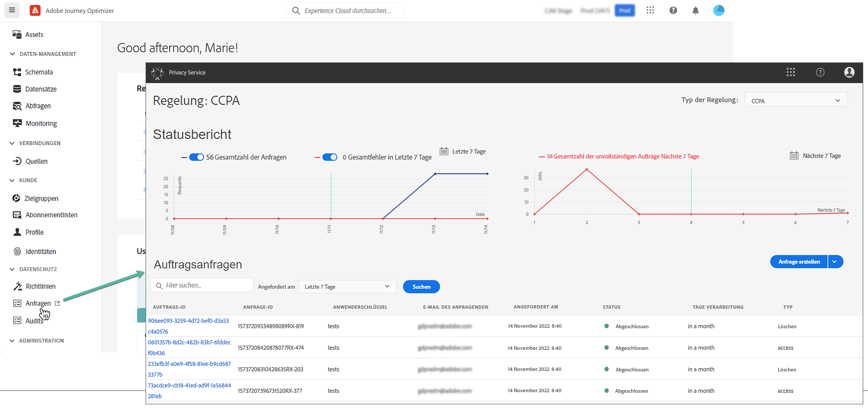Open Privacy Service help icon

point(820,72)
